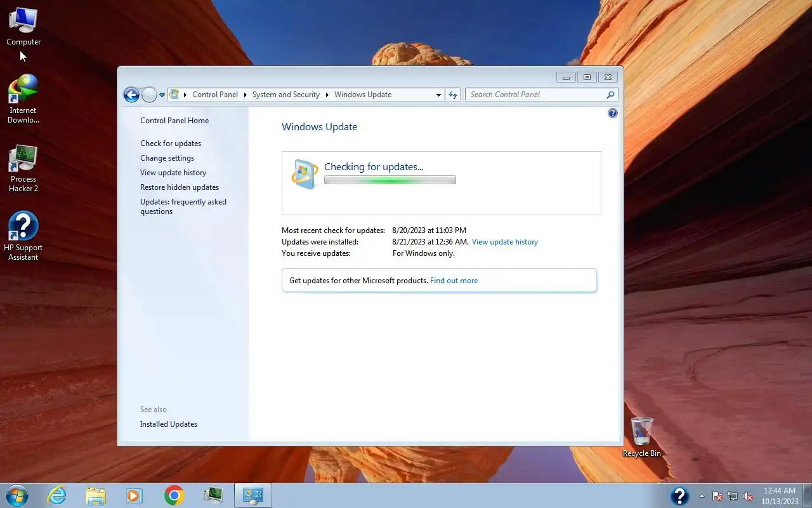The height and width of the screenshot is (508, 812).
Task: Click the For Windows only. text
Action: coord(424,253)
